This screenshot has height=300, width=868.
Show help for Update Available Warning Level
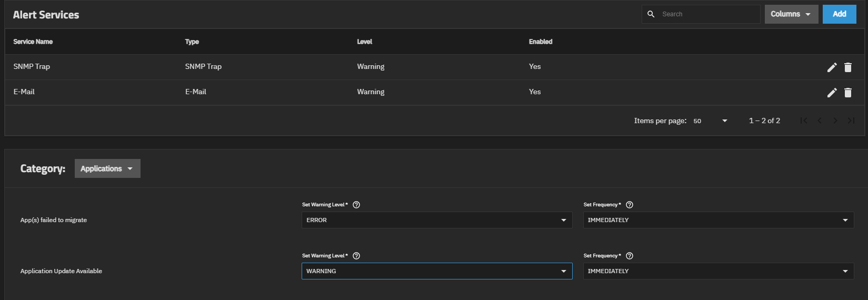pos(356,256)
